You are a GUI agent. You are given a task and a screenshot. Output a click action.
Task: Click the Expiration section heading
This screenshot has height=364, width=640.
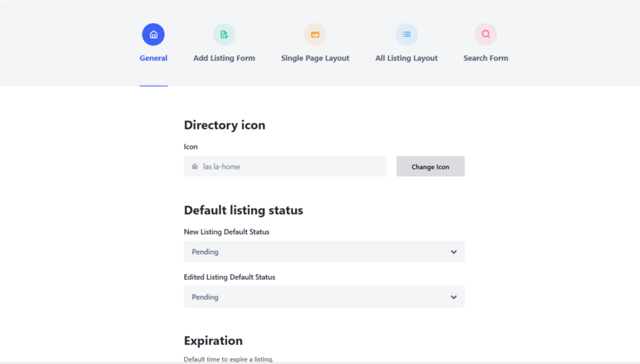coord(212,340)
